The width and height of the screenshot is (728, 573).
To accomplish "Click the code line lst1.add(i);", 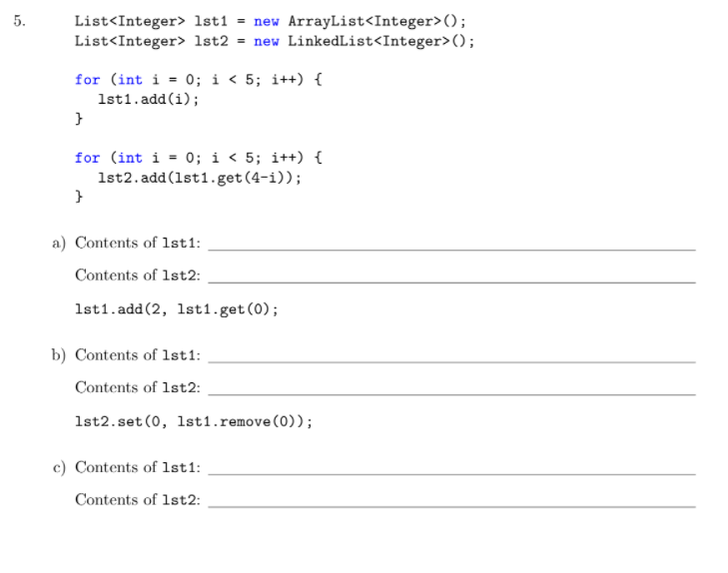I will click(x=148, y=99).
